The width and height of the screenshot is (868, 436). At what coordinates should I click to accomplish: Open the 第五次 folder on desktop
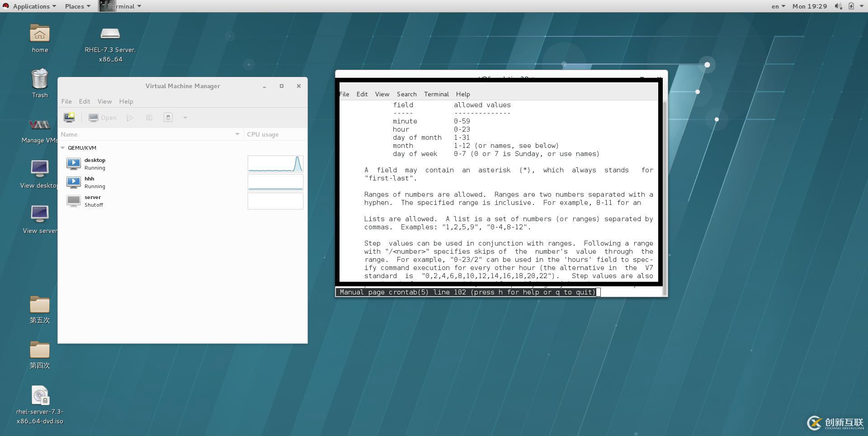pyautogui.click(x=40, y=304)
